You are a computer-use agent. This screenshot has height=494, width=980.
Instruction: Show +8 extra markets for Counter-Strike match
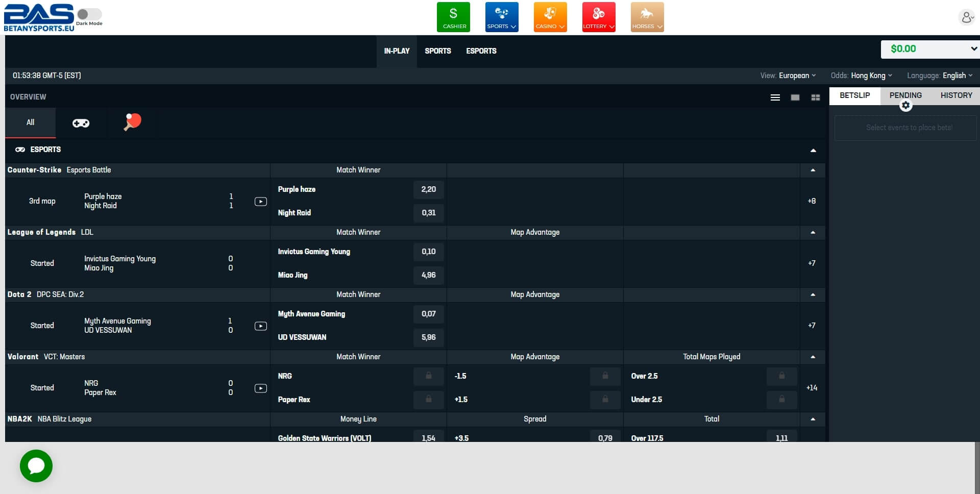[811, 201]
